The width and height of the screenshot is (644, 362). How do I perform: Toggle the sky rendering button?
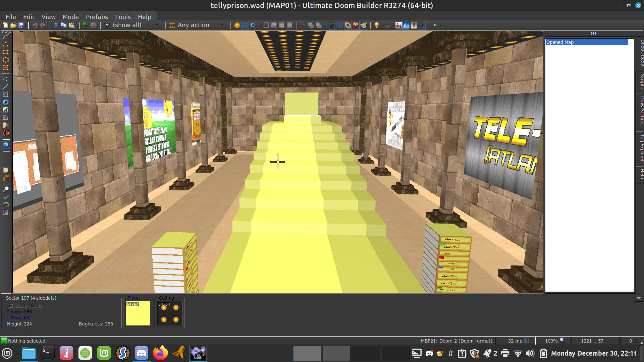click(406, 25)
